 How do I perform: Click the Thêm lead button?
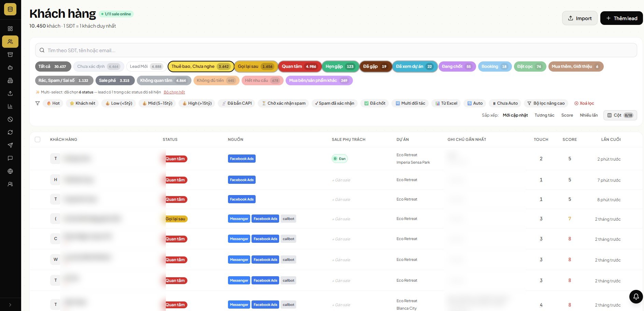point(621,18)
